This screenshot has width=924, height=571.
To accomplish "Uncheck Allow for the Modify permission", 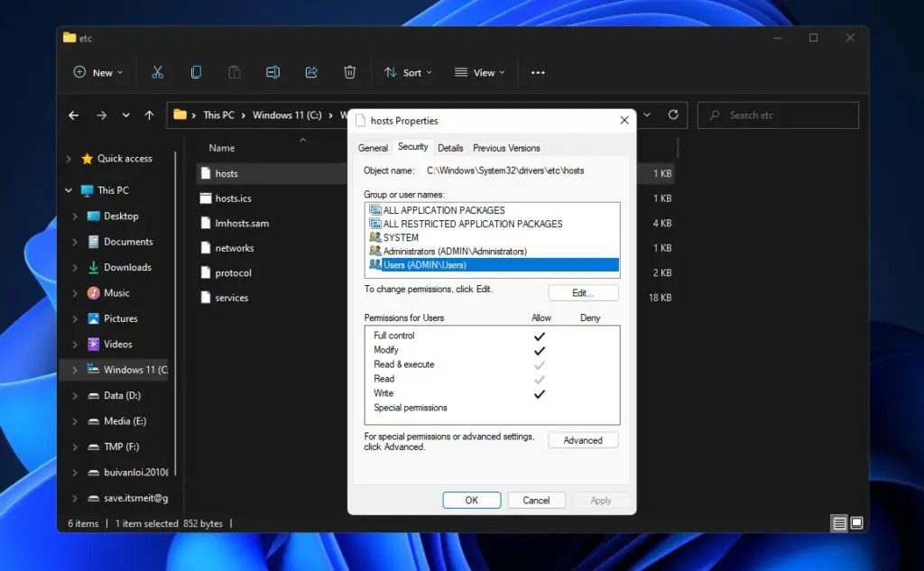I will point(540,349).
